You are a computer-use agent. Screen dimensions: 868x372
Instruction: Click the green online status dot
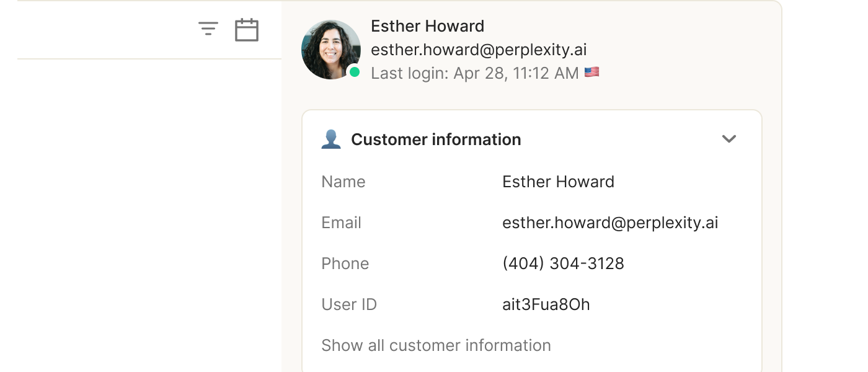(355, 72)
